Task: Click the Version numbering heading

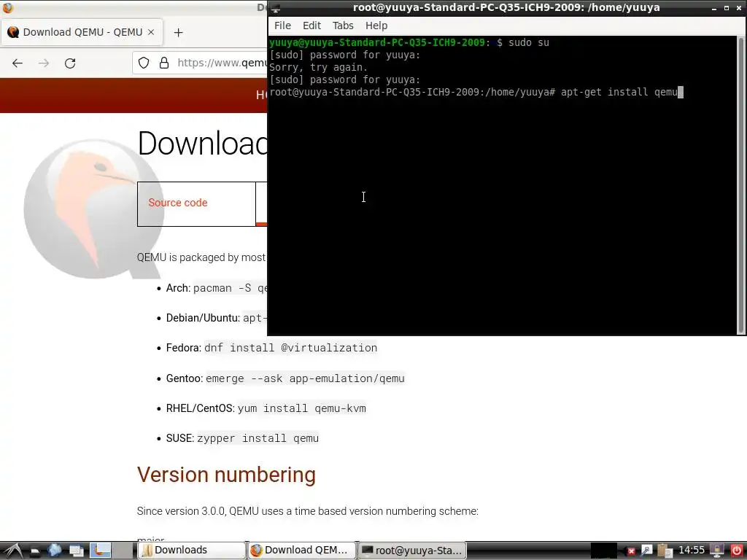Action: 226,475
